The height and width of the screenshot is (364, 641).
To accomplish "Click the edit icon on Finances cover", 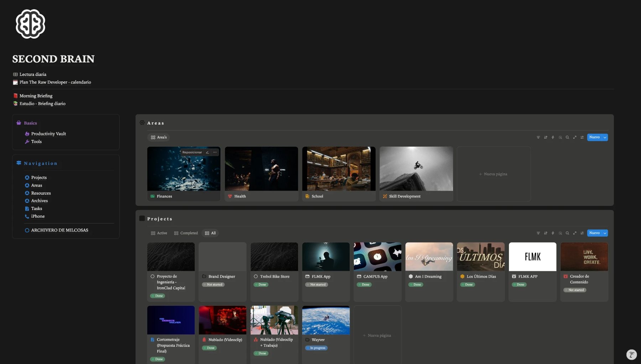I will 207,152.
